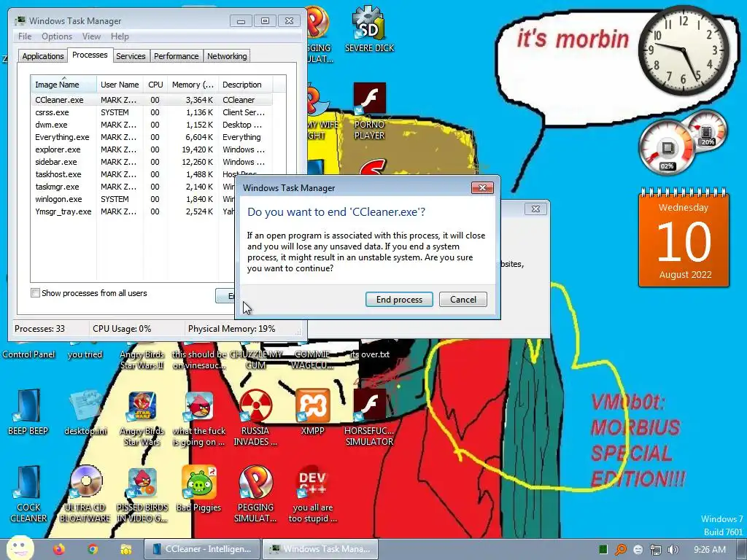Select the desktop.ini file icon
Screen dimensions: 747x560
(86, 413)
